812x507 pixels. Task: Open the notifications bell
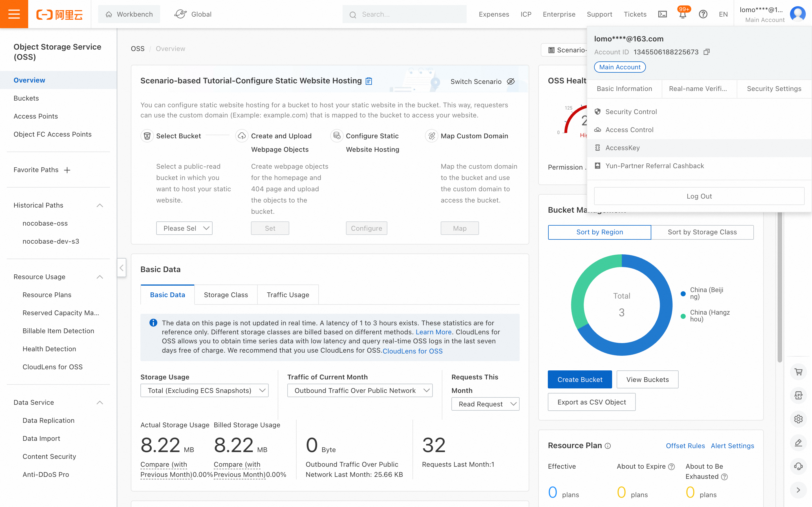[683, 14]
